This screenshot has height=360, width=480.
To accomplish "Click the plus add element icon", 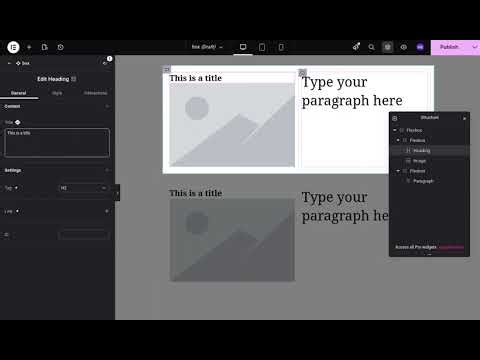I will pyautogui.click(x=29, y=47).
